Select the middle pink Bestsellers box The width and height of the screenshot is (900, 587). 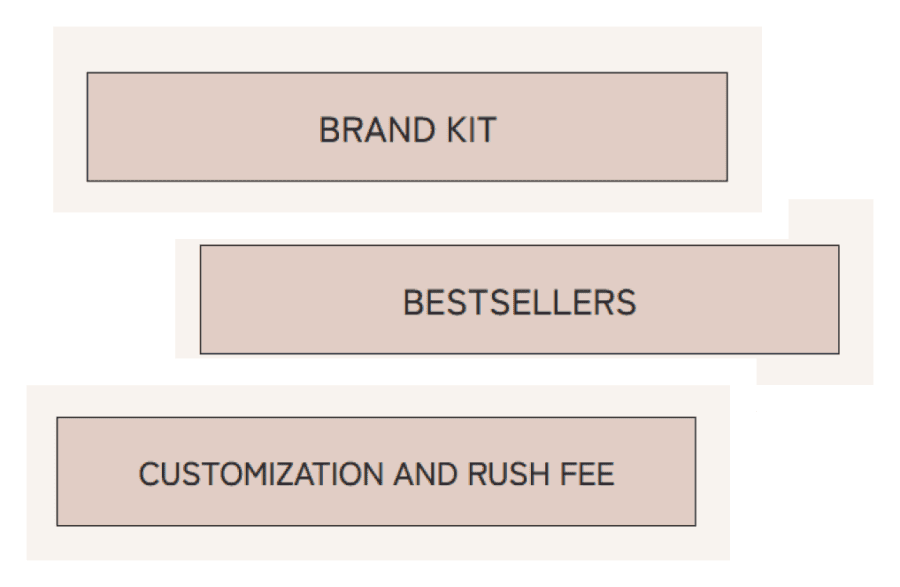[519, 300]
